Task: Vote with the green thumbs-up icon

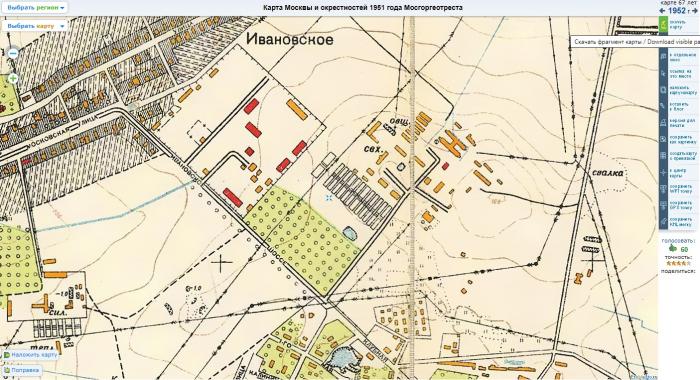Action: click(x=673, y=249)
